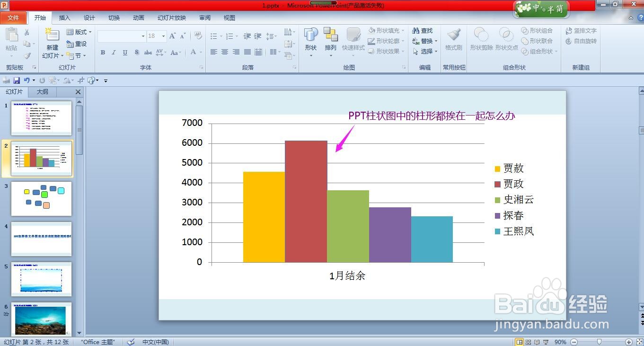Click Shape Subtract (形状剪除)

pos(481,39)
